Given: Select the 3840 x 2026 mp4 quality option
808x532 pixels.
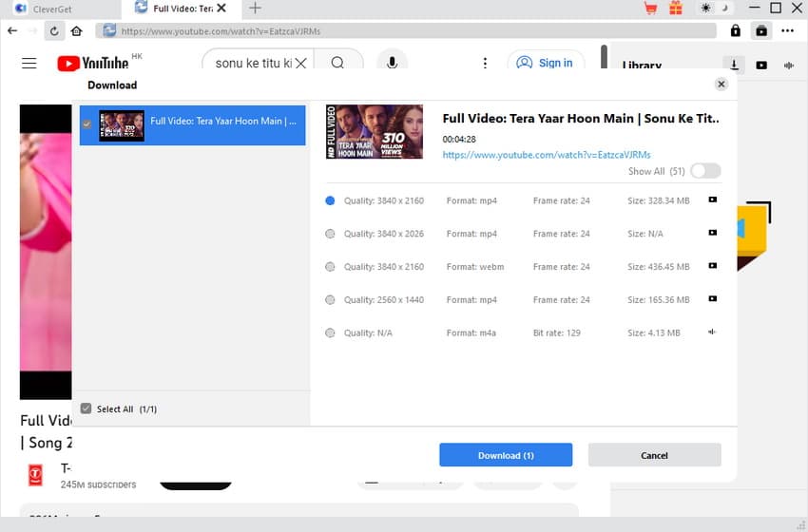Looking at the screenshot, I should pyautogui.click(x=330, y=234).
